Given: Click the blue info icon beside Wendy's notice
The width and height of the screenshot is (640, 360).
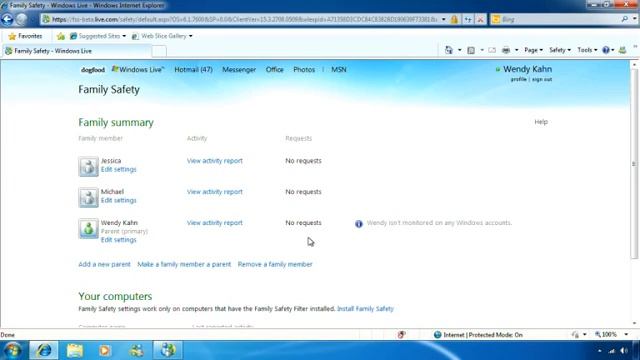Looking at the screenshot, I should [359, 224].
